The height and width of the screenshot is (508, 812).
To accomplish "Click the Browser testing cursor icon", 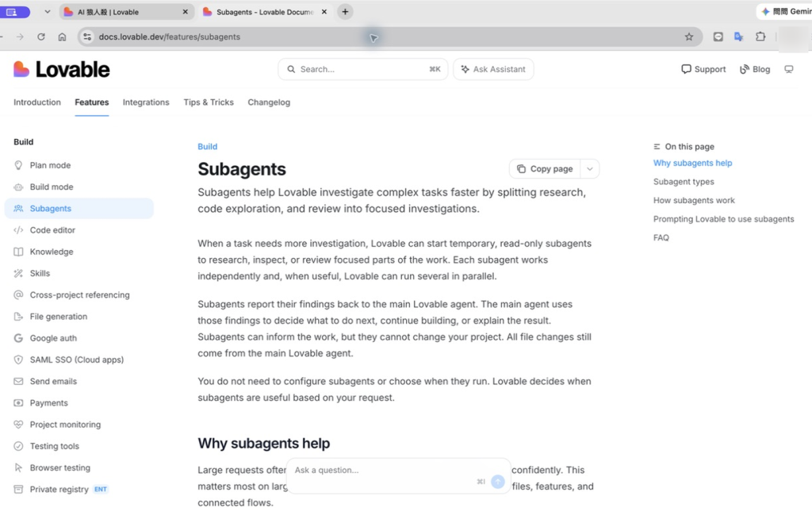I will tap(19, 468).
